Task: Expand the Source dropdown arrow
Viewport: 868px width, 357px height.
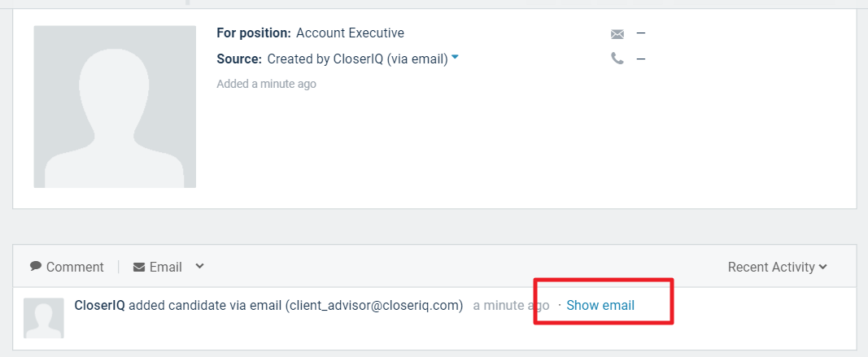Action: click(456, 58)
